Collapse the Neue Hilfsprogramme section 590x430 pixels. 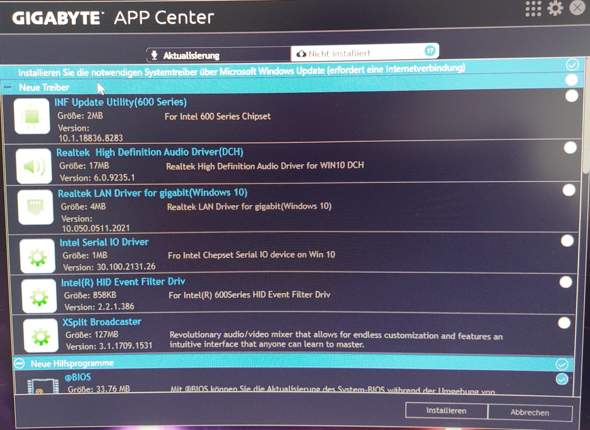click(x=19, y=363)
